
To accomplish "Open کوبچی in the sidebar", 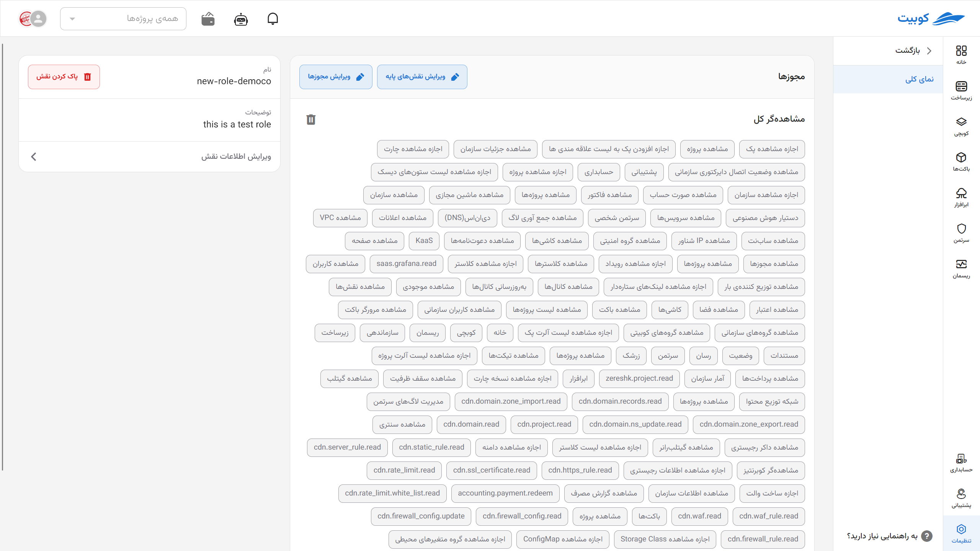I will [961, 127].
